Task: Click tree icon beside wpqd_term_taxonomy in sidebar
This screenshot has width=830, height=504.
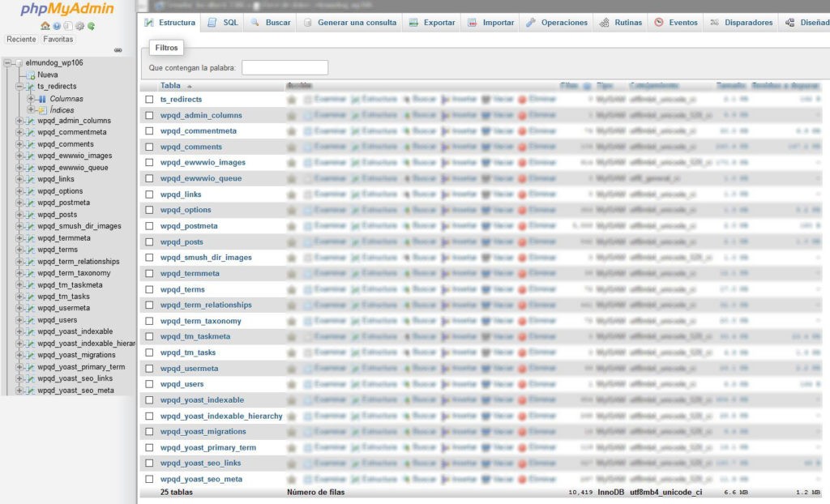Action: [30, 273]
